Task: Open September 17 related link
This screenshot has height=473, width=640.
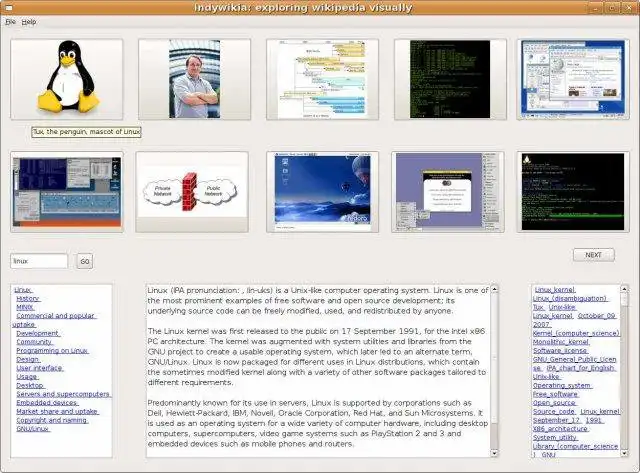Action: pyautogui.click(x=557, y=420)
